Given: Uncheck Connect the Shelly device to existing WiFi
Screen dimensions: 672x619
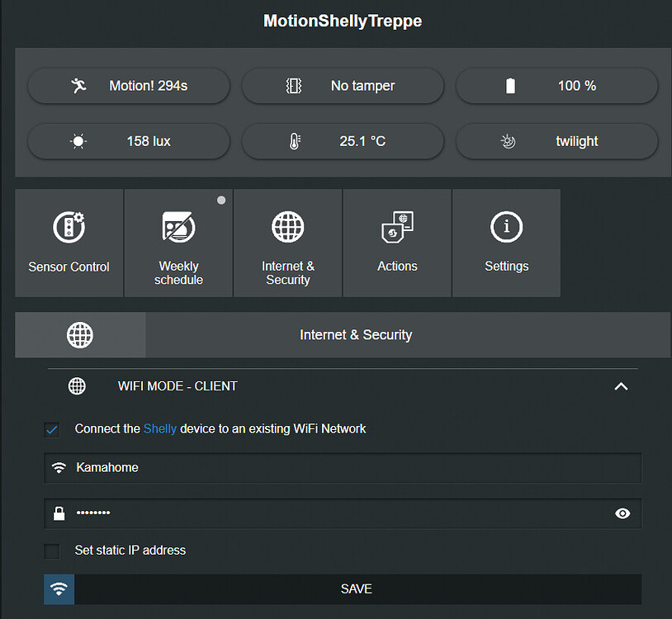Looking at the screenshot, I should click(x=52, y=429).
